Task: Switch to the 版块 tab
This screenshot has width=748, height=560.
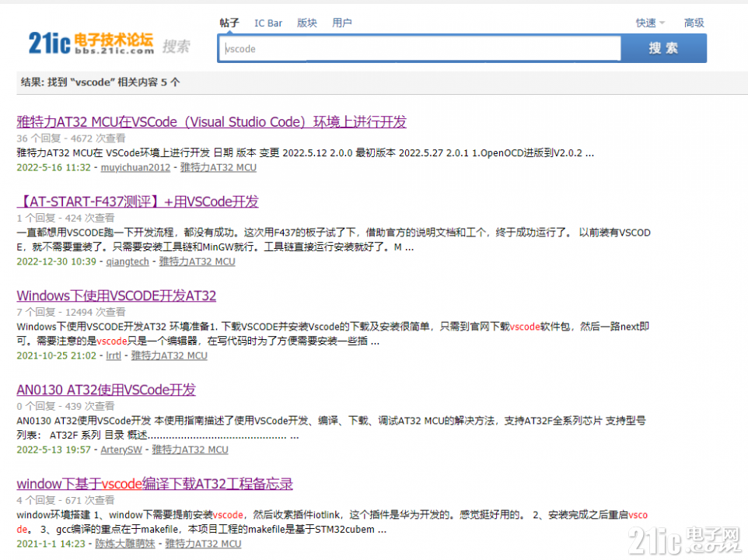Action: pyautogui.click(x=306, y=23)
